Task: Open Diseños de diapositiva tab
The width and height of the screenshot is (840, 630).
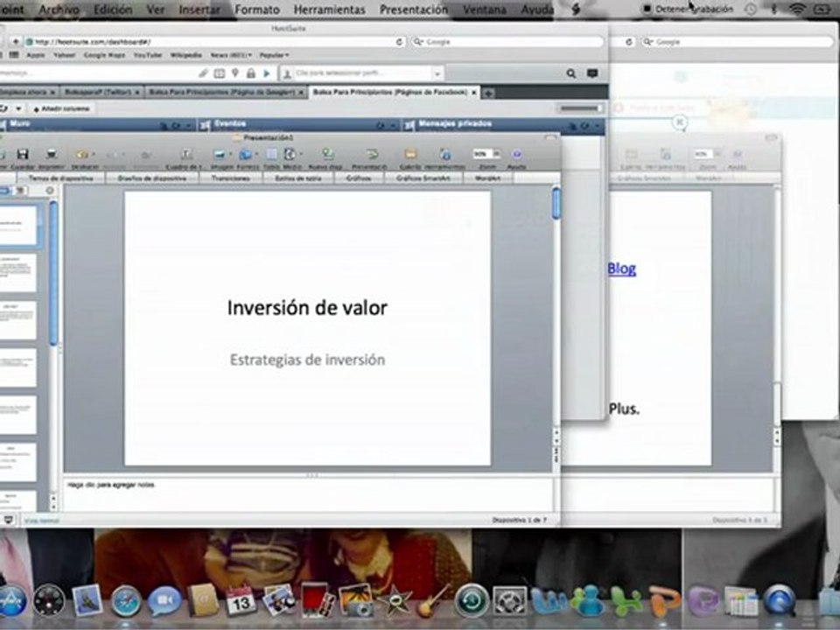Action: (x=152, y=178)
